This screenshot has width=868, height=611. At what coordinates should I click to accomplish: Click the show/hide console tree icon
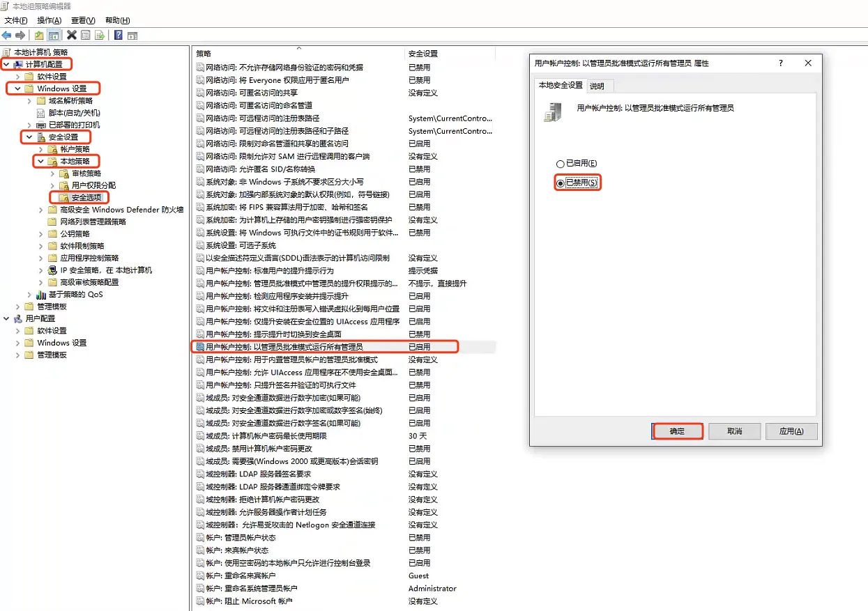[53, 35]
